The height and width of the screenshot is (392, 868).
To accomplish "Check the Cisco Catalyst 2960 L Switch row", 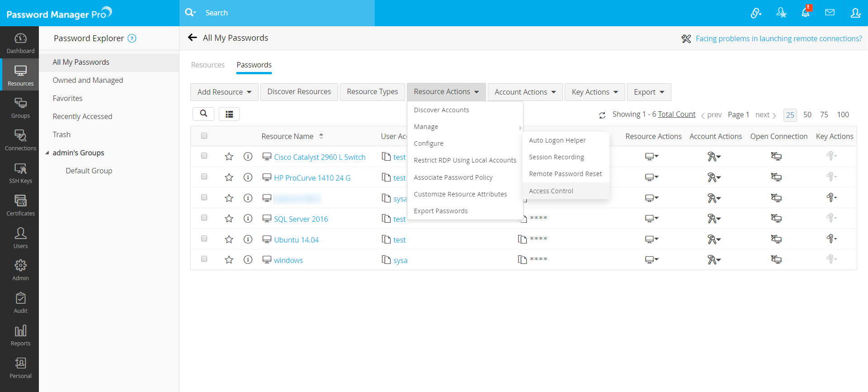I will pyautogui.click(x=204, y=156).
